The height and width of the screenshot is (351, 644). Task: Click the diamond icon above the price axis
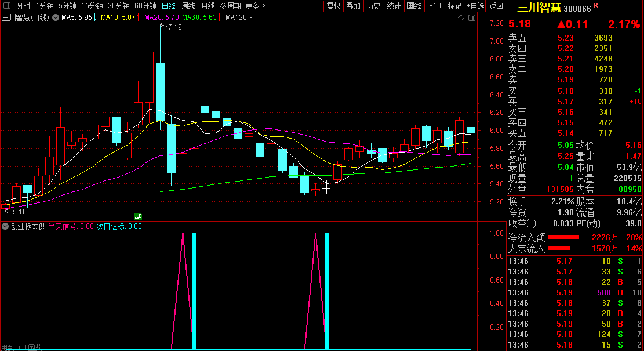(x=461, y=18)
